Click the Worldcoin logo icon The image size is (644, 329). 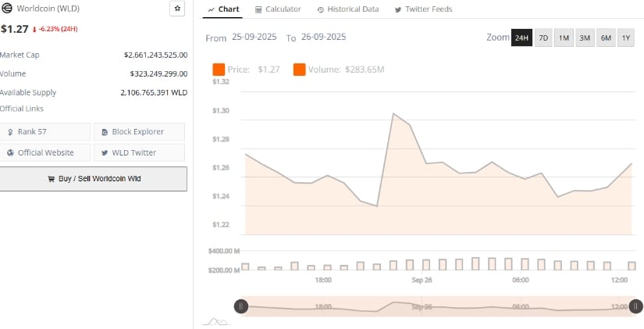(6, 9)
